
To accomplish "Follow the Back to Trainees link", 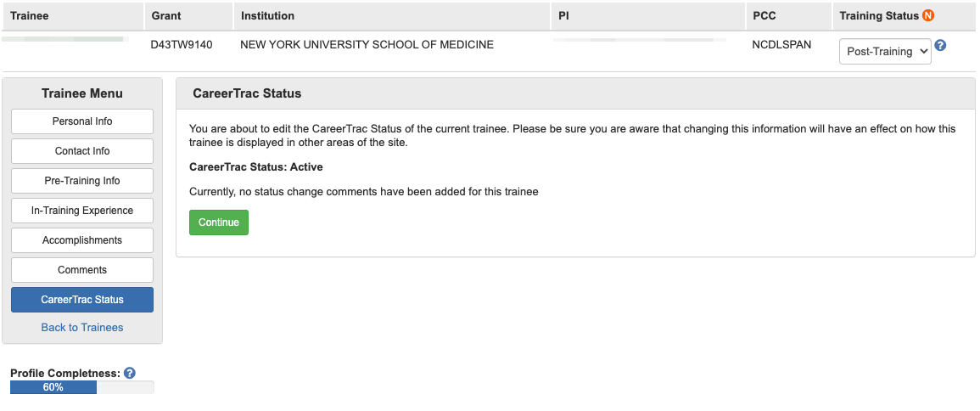I will click(82, 328).
